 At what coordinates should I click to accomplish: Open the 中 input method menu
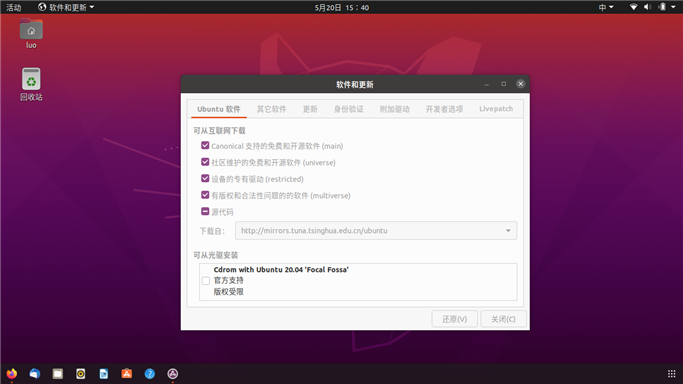tap(606, 7)
